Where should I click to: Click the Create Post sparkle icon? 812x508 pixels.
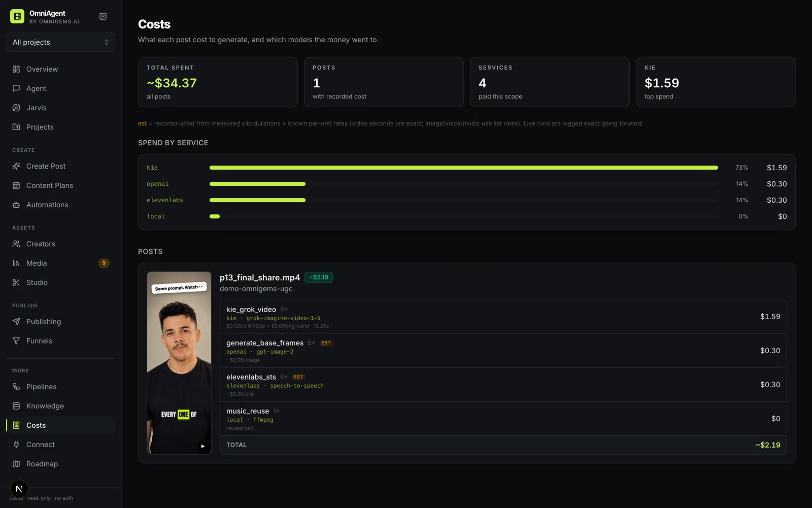point(16,166)
